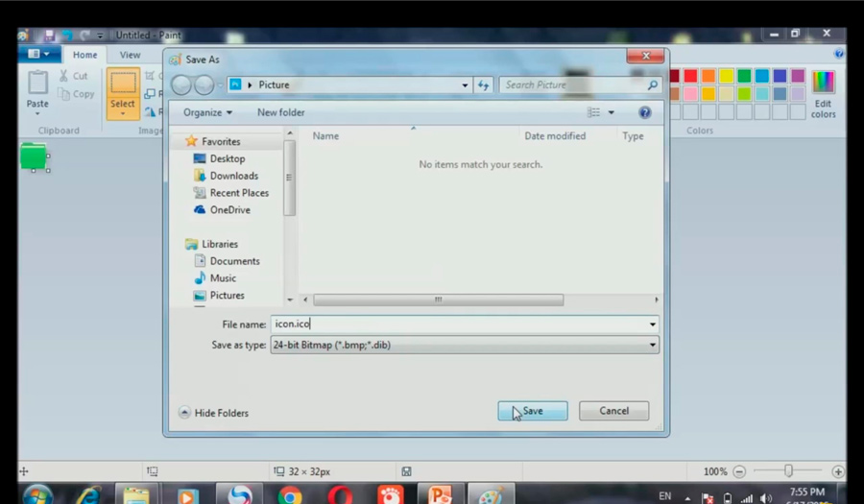This screenshot has height=504, width=864.
Task: Click the zoom out minus button
Action: (x=739, y=471)
